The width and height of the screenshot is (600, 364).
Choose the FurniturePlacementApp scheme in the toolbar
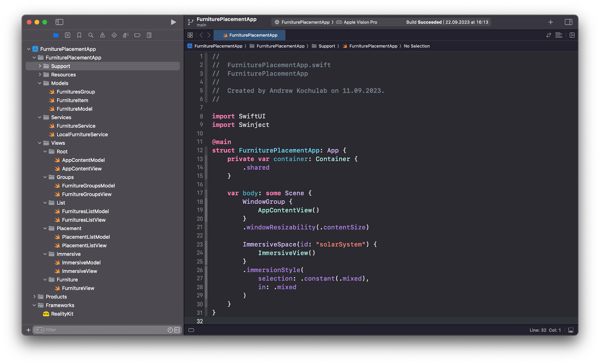coord(302,22)
